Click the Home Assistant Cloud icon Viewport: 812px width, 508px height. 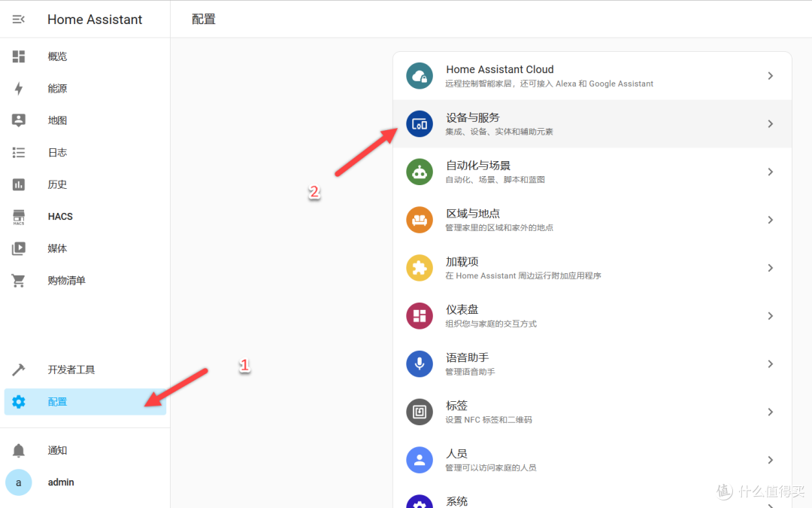tap(420, 76)
